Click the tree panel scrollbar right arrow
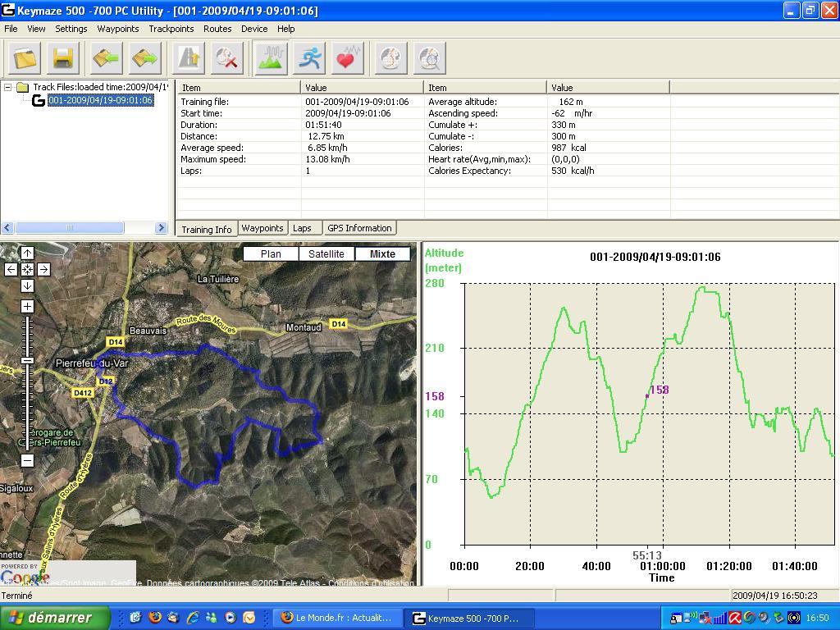This screenshot has height=630, width=840. (x=161, y=228)
